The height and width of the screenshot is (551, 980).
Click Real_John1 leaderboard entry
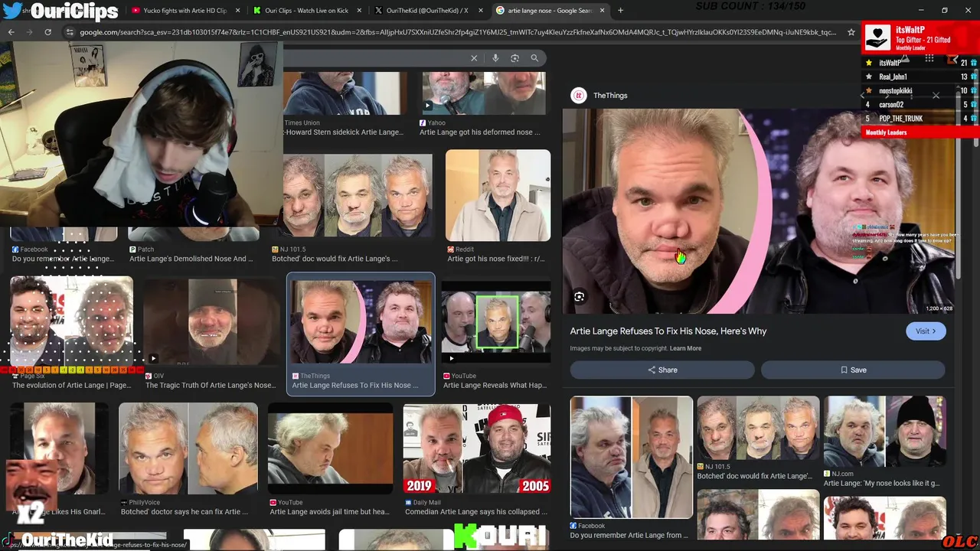pos(893,77)
